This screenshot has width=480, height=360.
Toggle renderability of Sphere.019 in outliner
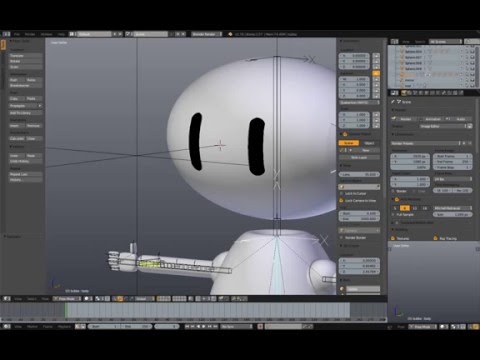(x=472, y=69)
